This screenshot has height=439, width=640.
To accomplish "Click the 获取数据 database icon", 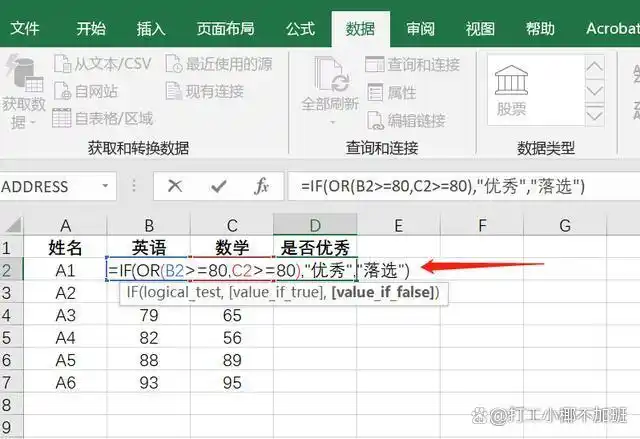I will pyautogui.click(x=24, y=73).
